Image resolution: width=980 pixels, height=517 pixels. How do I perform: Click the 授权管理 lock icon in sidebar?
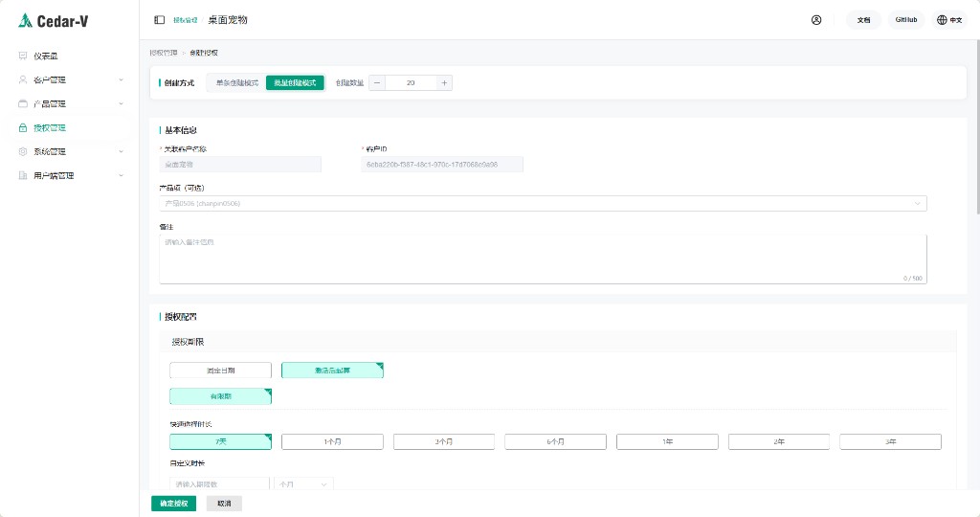click(23, 127)
